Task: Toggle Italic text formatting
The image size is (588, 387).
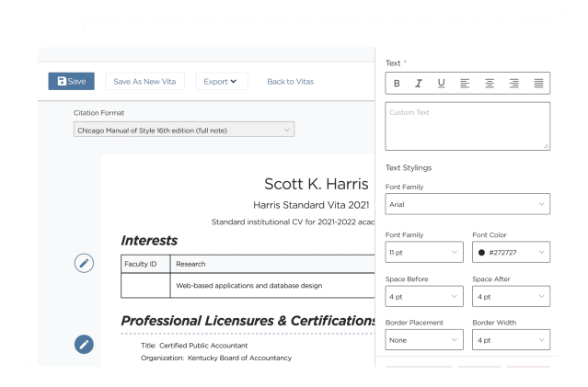Action: [x=419, y=84]
